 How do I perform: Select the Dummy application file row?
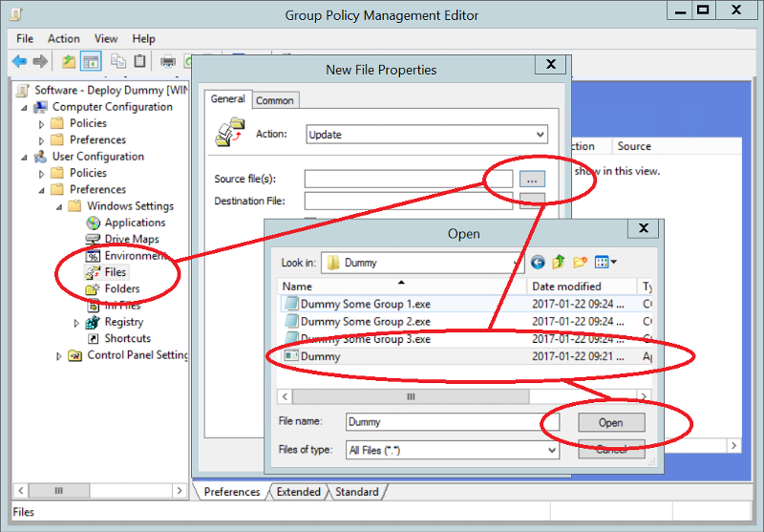(466, 356)
